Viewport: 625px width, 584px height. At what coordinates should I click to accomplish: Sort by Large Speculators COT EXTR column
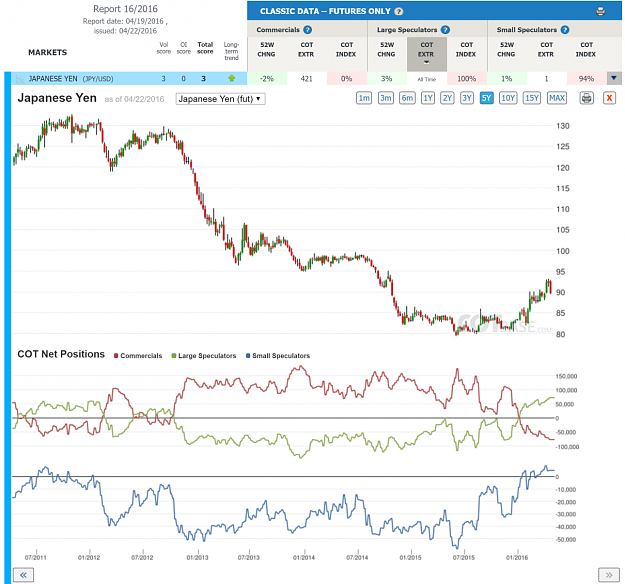[426, 53]
